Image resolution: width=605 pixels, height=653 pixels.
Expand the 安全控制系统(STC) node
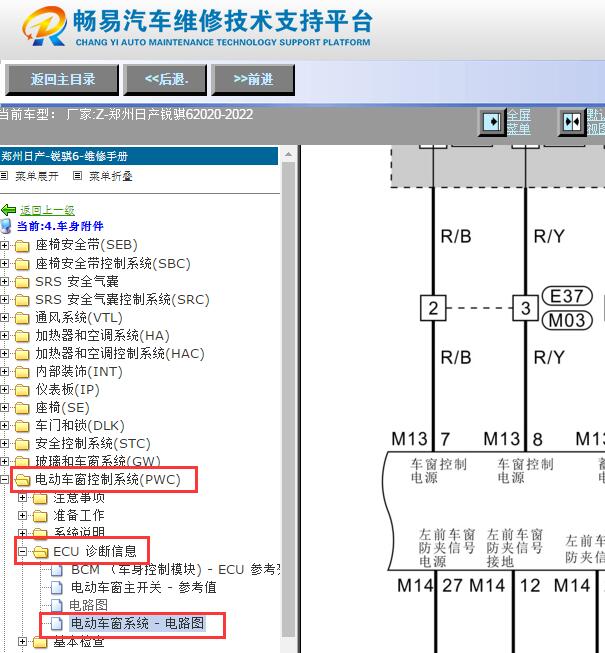coord(4,444)
